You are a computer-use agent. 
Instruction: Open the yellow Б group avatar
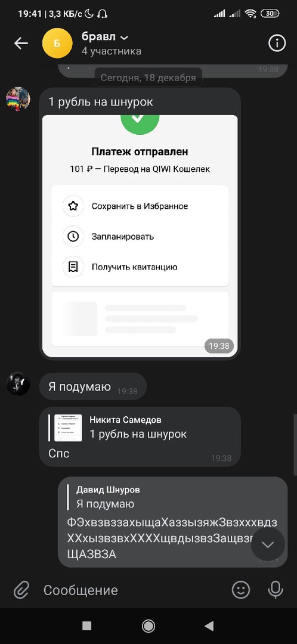[x=57, y=43]
